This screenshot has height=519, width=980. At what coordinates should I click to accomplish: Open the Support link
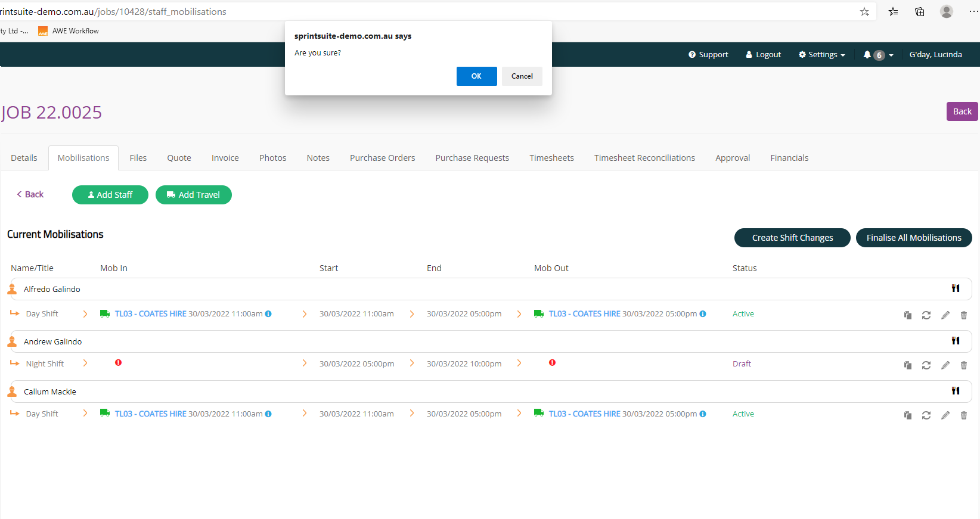(708, 54)
